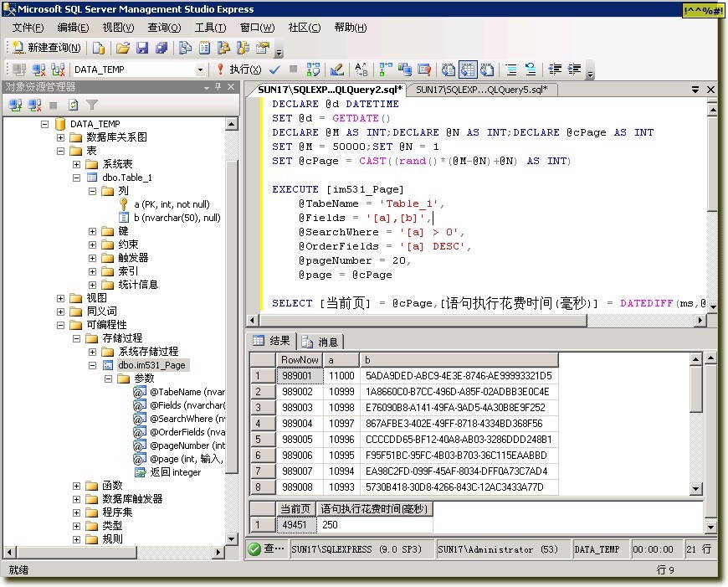The width and height of the screenshot is (728, 587).
Task: Click the 执行 (Execute) query button
Action: click(x=238, y=70)
